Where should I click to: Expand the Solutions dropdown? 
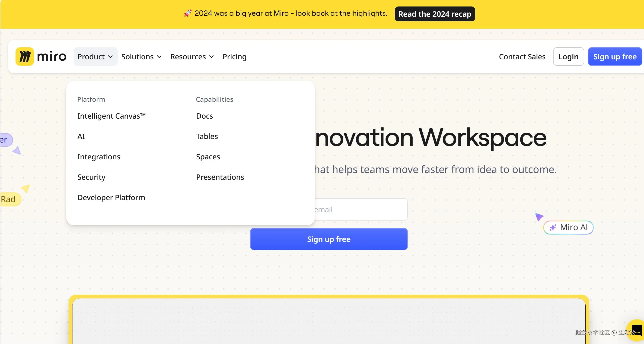(141, 57)
